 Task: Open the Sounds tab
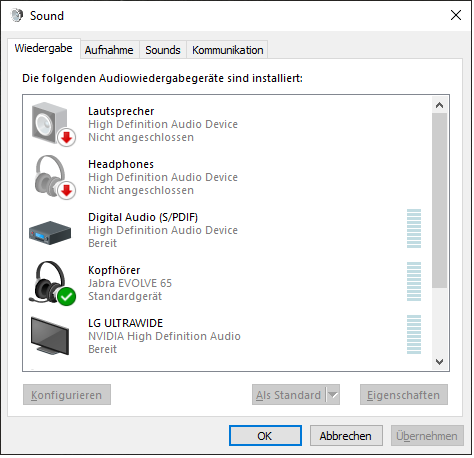click(163, 50)
